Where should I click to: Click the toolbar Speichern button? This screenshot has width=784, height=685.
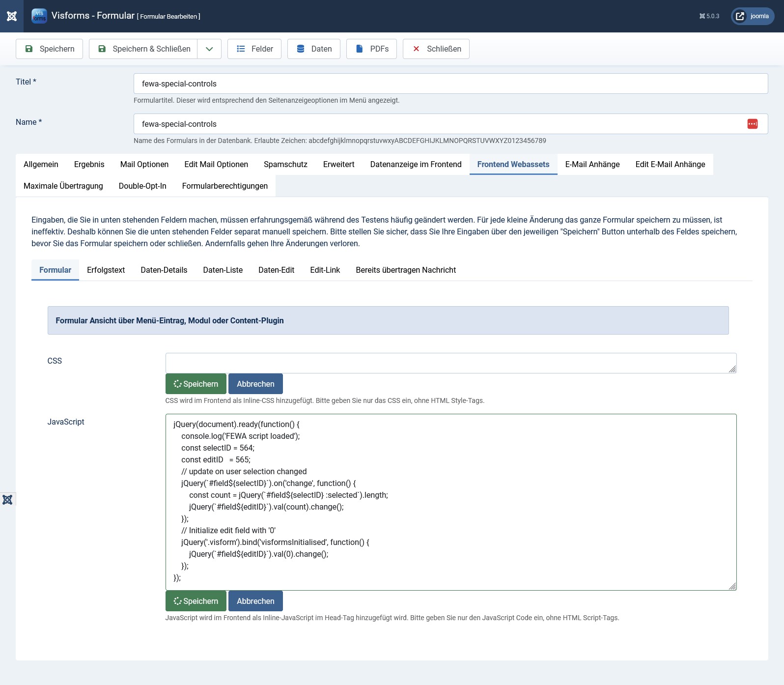(x=49, y=49)
